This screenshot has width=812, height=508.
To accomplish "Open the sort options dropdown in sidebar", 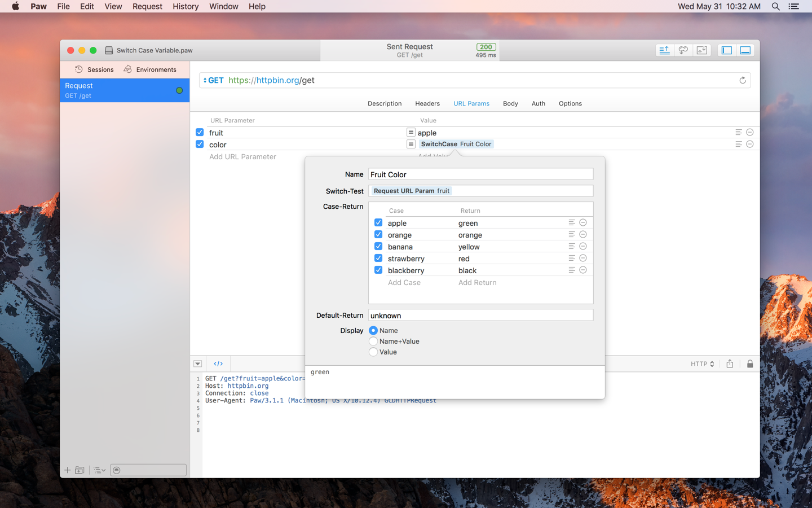I will click(100, 470).
